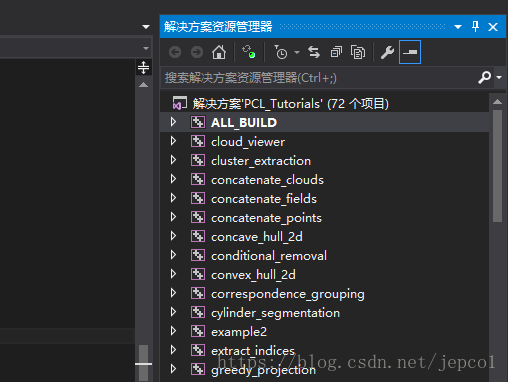Open the Solution Explorer window position menu

(x=458, y=27)
